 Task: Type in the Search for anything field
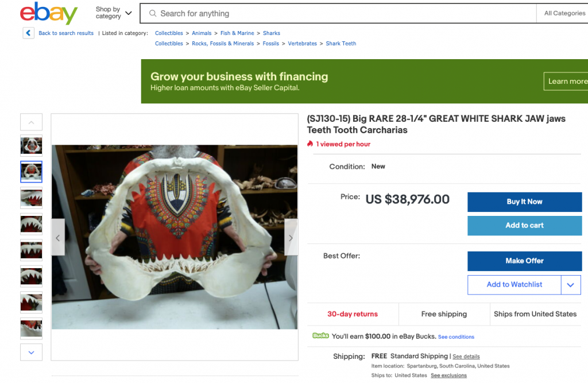(345, 13)
